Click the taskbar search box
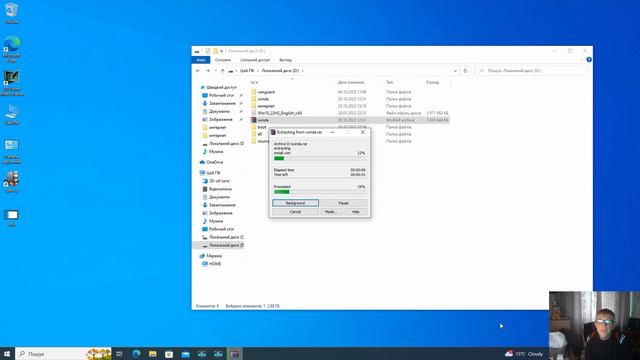Image resolution: width=640 pixels, height=360 pixels. pyautogui.click(x=63, y=353)
